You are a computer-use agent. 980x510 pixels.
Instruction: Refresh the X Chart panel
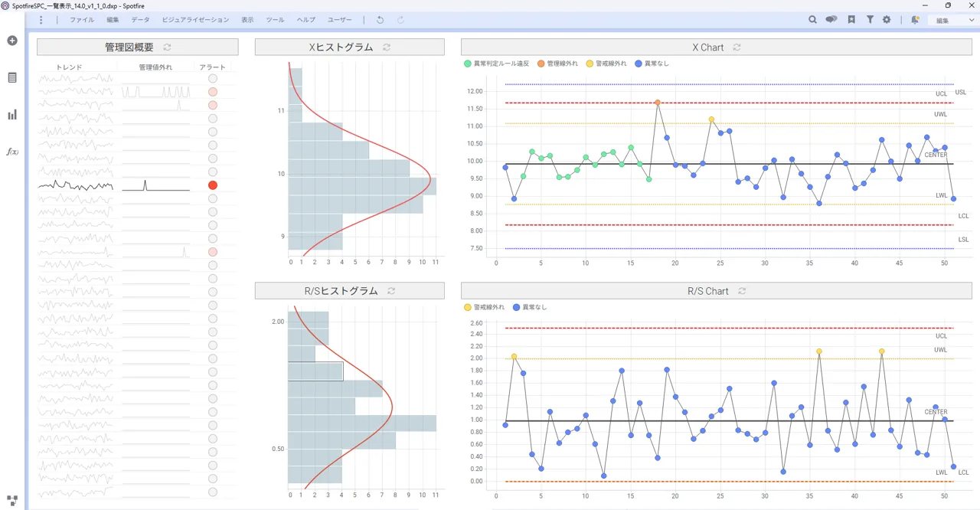(x=737, y=47)
